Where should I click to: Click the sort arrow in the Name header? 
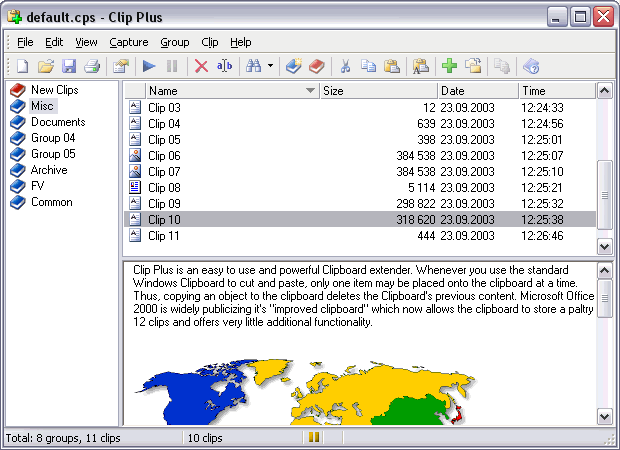(x=311, y=91)
